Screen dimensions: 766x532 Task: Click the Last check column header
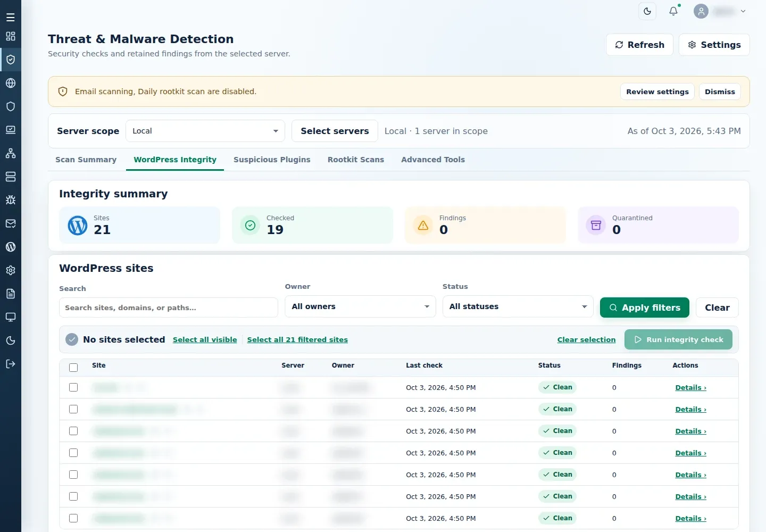tap(424, 365)
